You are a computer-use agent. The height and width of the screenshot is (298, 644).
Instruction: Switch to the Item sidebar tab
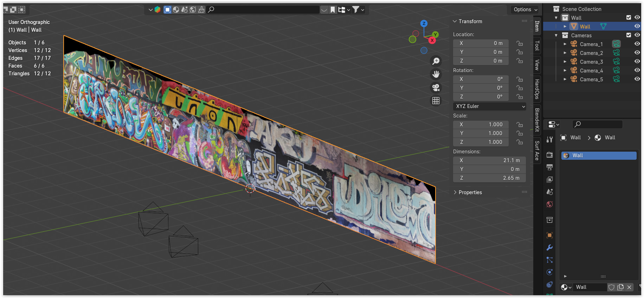tap(537, 26)
